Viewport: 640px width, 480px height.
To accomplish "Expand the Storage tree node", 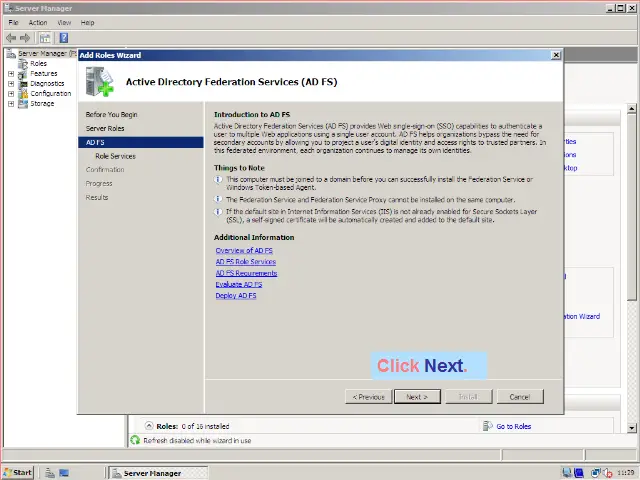I will coord(11,104).
